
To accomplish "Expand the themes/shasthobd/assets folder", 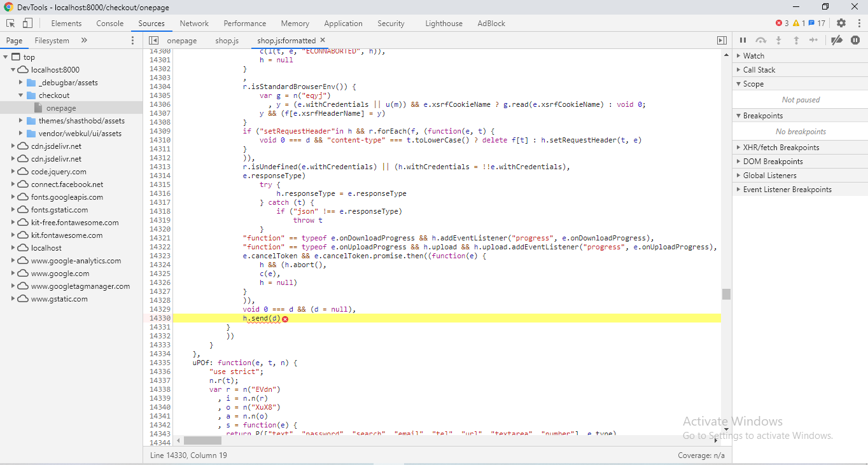I will (21, 121).
